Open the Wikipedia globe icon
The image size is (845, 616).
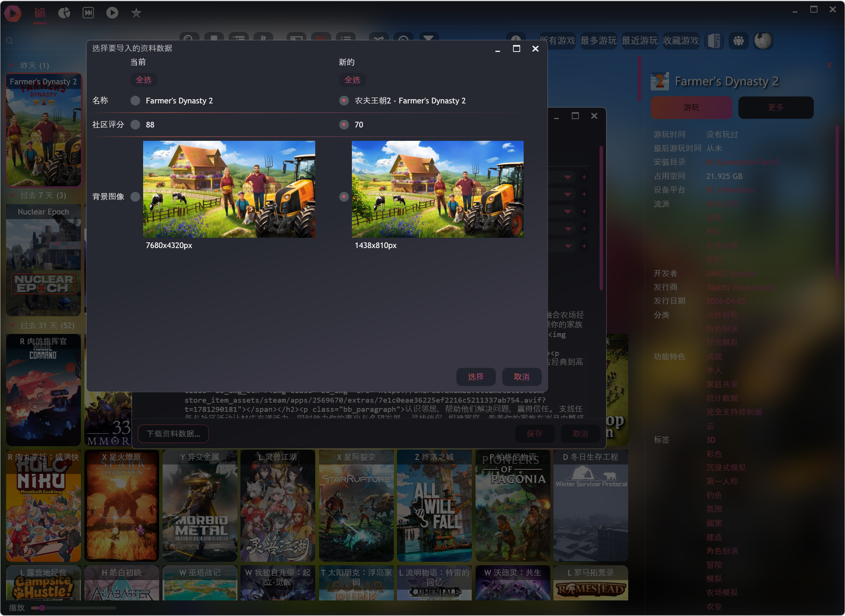tap(763, 40)
